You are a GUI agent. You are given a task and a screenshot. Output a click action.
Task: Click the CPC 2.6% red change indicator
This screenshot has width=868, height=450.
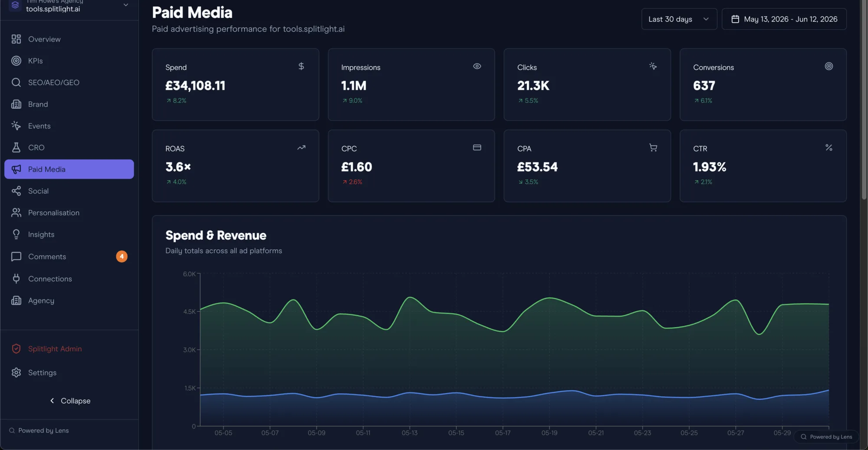pyautogui.click(x=352, y=182)
